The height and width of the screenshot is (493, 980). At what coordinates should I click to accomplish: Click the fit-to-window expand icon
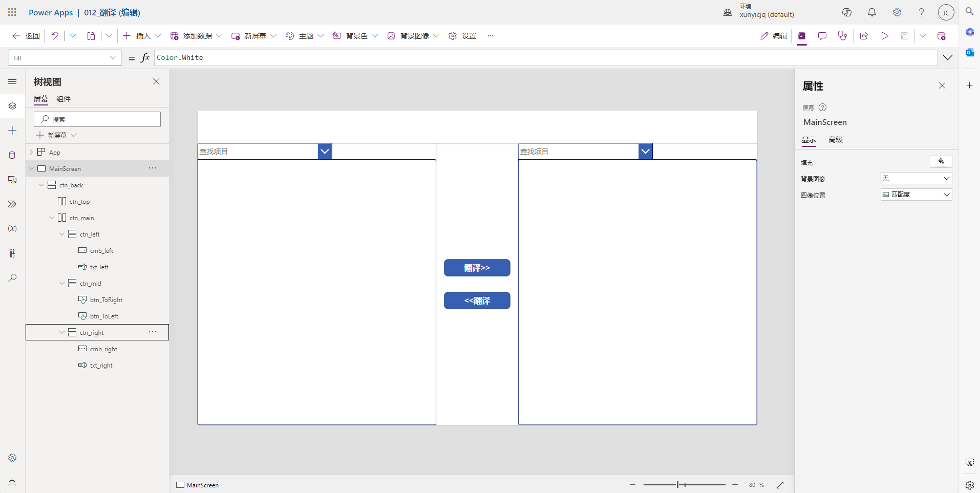780,485
